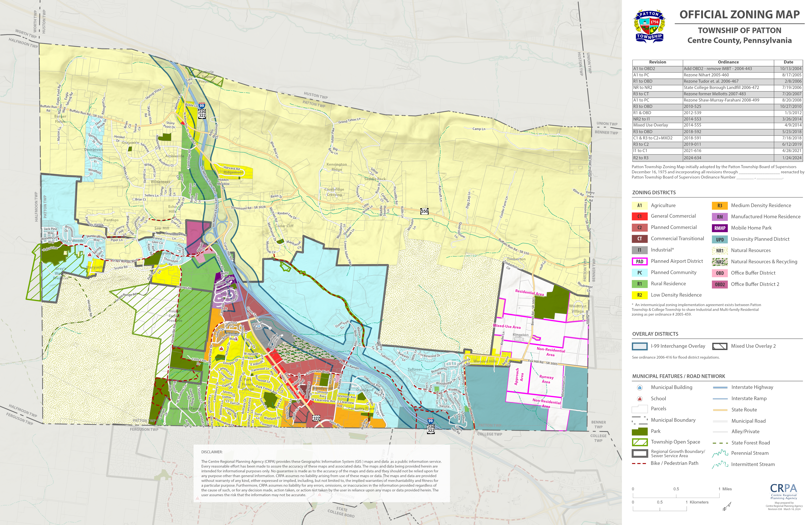Viewport: 812px width, 525px height.
Task: Click the C1 General Commercial red swatch
Action: (x=639, y=217)
